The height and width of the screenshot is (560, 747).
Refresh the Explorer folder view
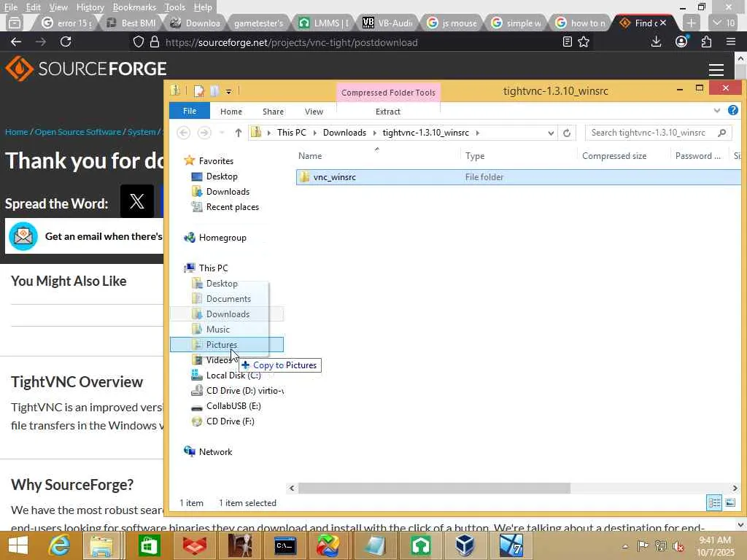click(566, 133)
